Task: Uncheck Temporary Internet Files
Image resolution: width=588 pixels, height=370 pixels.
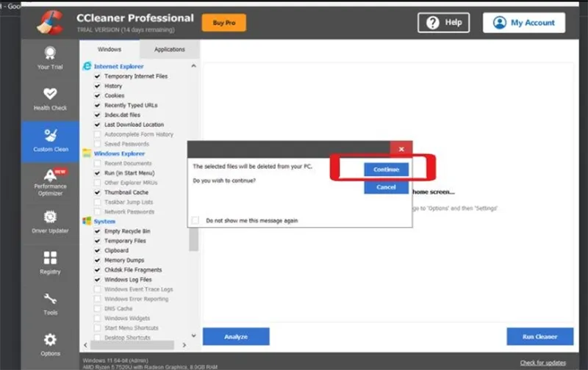Action: [x=97, y=76]
